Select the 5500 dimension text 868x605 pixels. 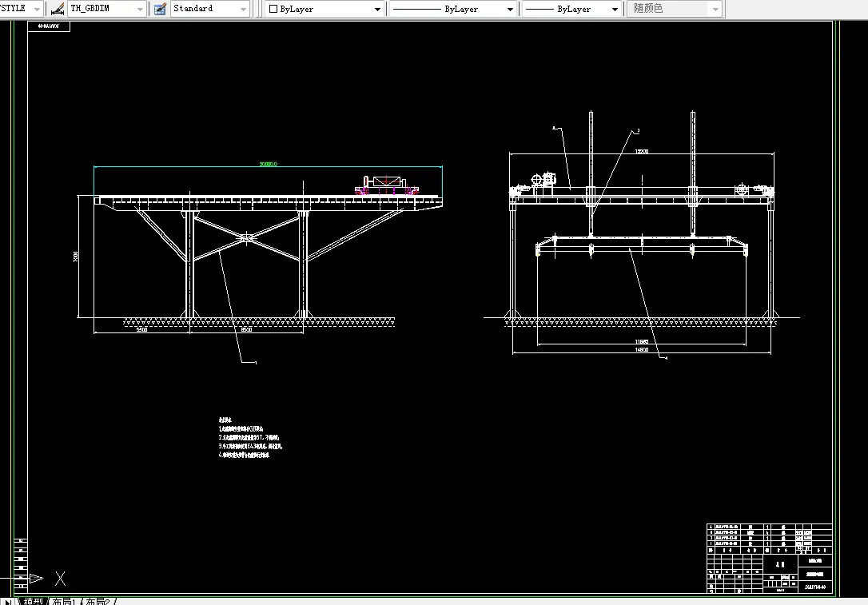pos(141,329)
